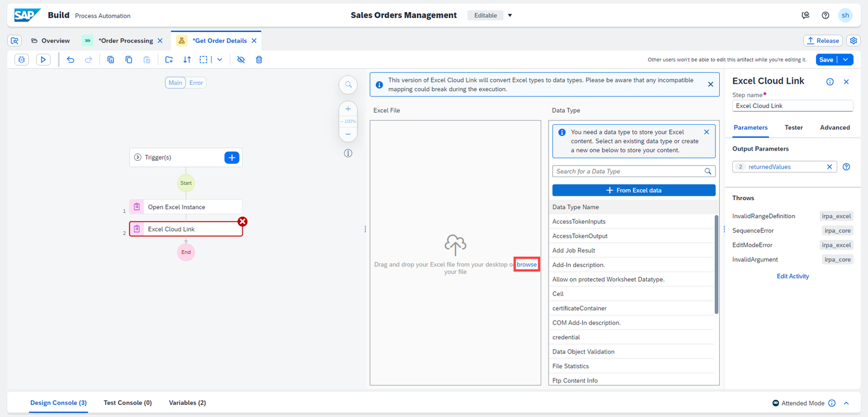This screenshot has width=868, height=417.
Task: Open help for Output Parameters
Action: click(846, 167)
